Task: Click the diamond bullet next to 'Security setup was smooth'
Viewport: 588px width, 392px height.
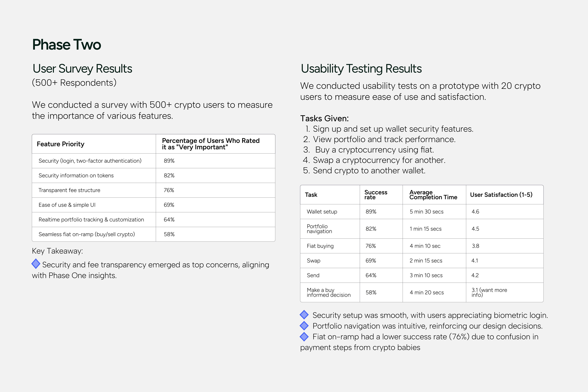Action: click(x=304, y=315)
